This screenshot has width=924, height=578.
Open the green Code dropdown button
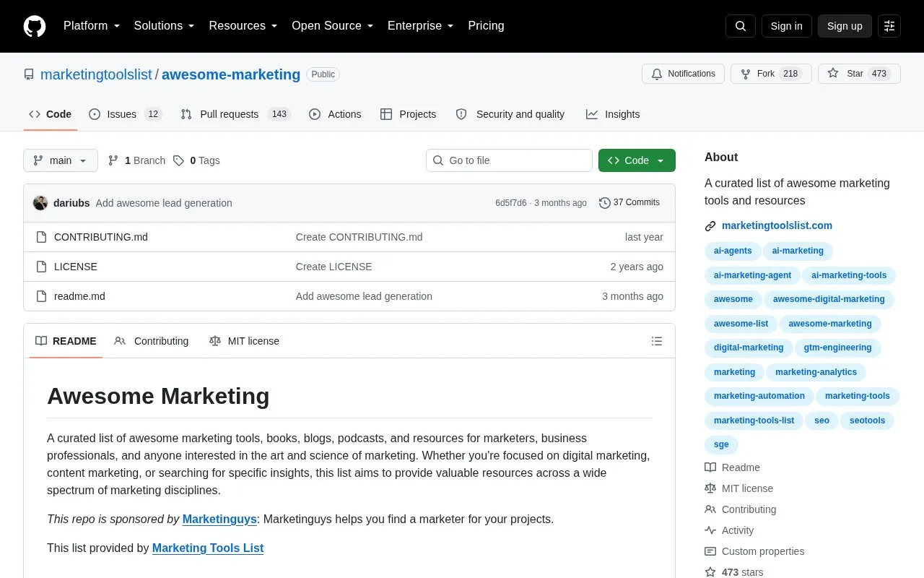[x=637, y=160]
